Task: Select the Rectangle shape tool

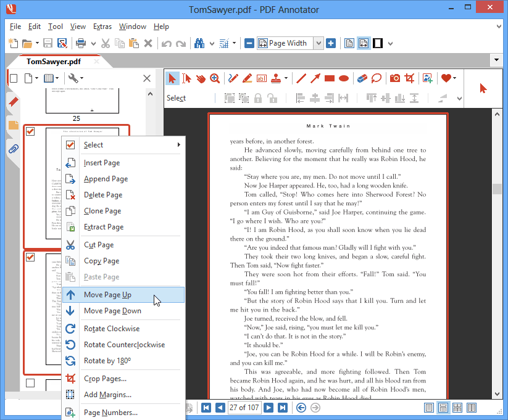Action: [x=330, y=78]
